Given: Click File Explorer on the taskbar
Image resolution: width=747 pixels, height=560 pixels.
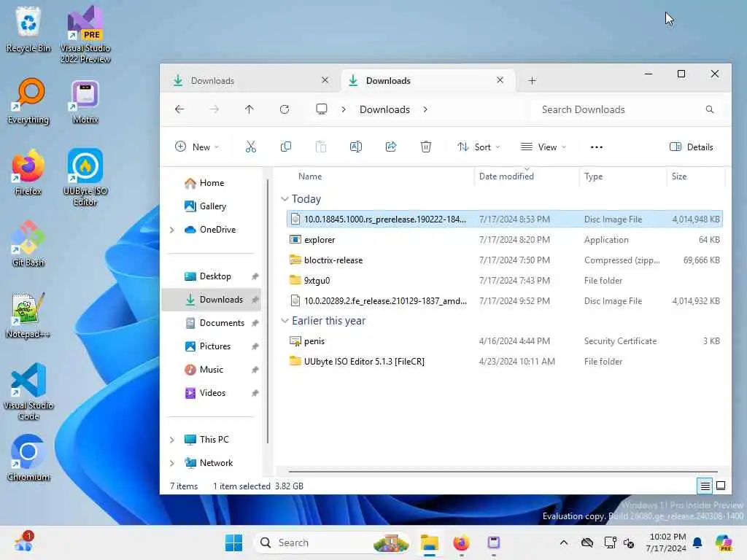Looking at the screenshot, I should click(429, 542).
